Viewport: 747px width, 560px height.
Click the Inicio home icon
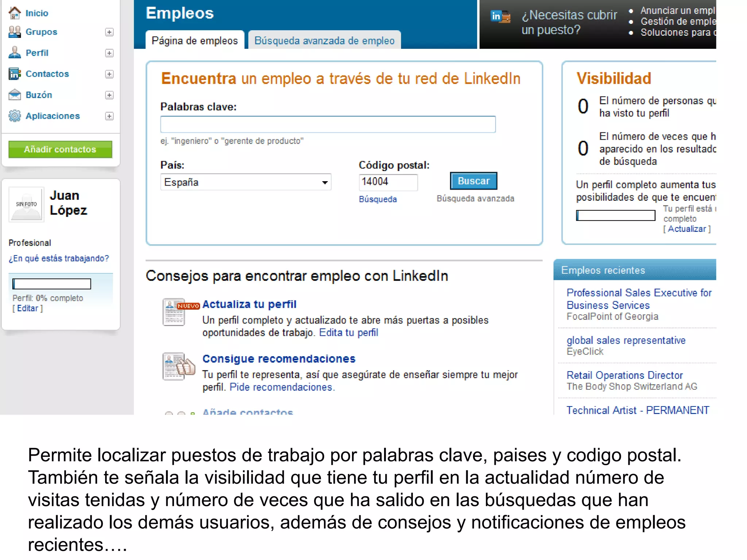(15, 13)
